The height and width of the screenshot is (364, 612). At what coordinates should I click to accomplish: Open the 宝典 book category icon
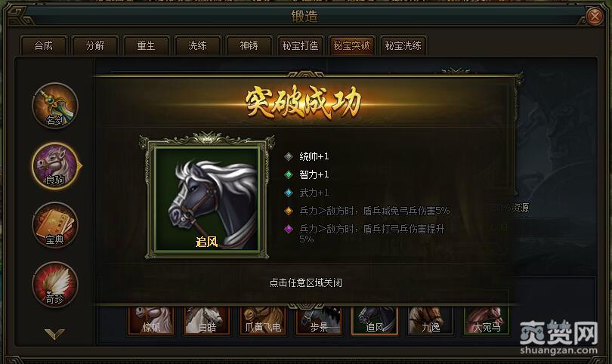[55, 225]
